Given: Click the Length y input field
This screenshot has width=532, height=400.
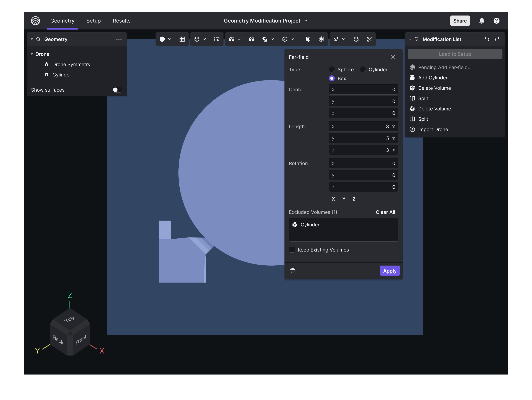Looking at the screenshot, I should coord(363,138).
